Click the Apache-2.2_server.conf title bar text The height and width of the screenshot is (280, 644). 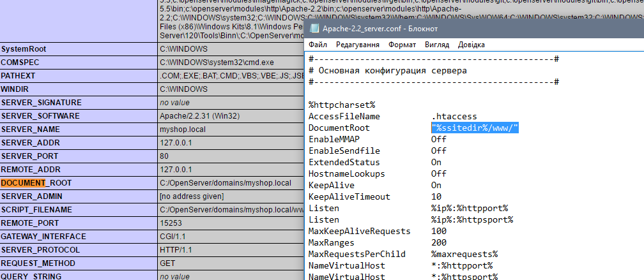(x=371, y=29)
